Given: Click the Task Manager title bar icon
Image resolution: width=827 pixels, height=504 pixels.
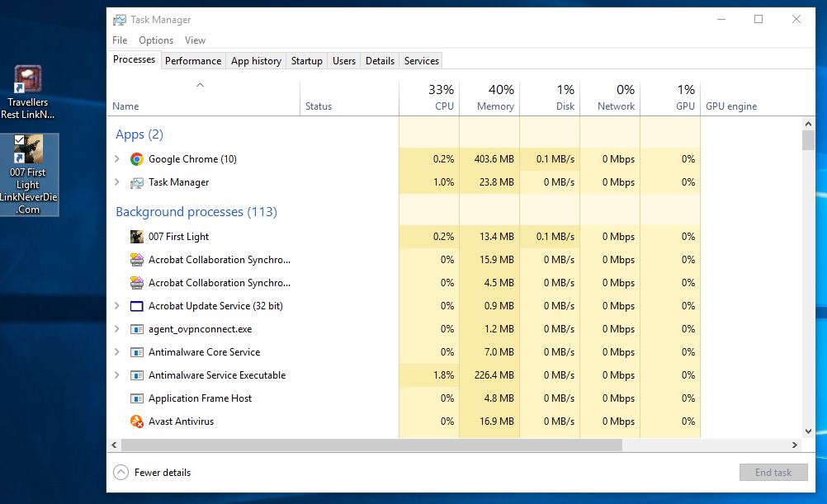Looking at the screenshot, I should [x=120, y=20].
